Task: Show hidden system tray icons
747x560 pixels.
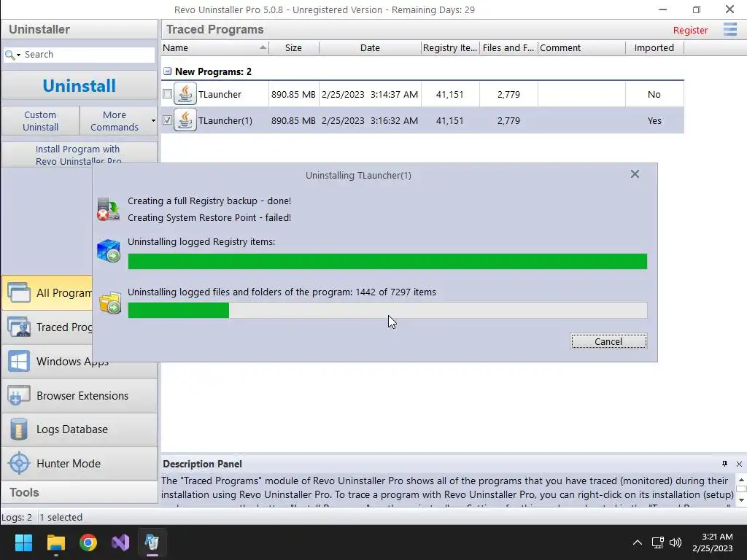Action: tap(638, 542)
